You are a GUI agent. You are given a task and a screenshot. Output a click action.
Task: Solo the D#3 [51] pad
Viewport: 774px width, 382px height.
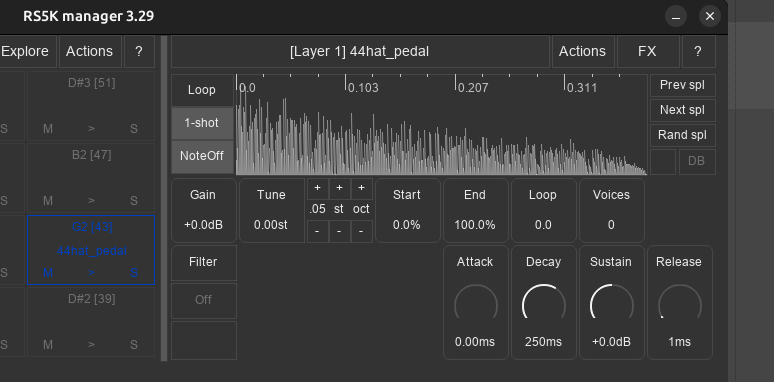tap(134, 129)
